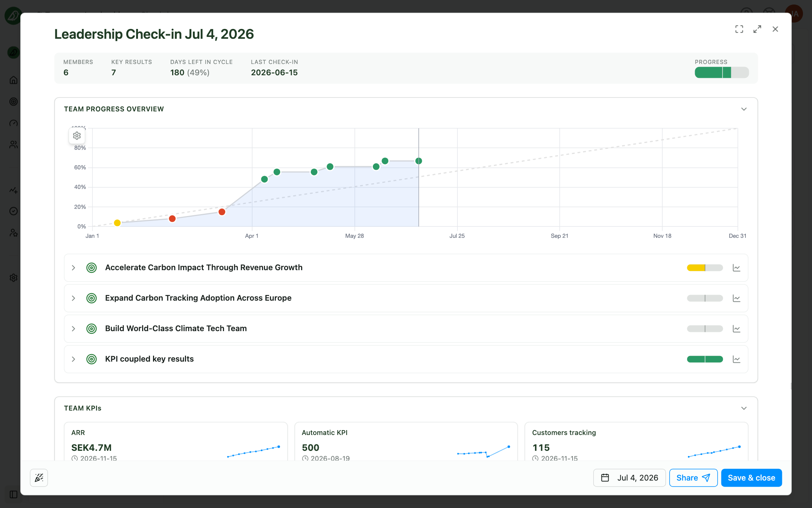Open gauge icon in left sidebar

14,123
